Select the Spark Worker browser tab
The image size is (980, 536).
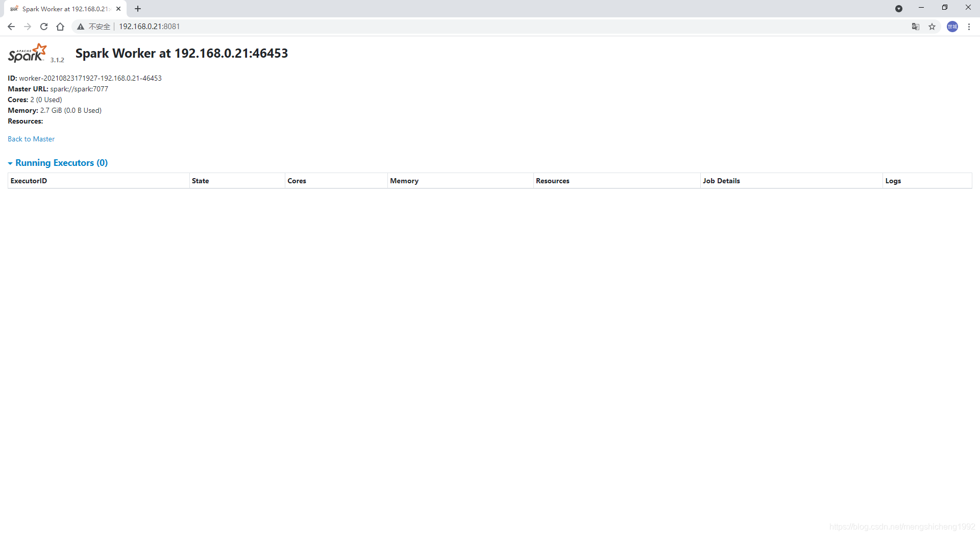(65, 9)
